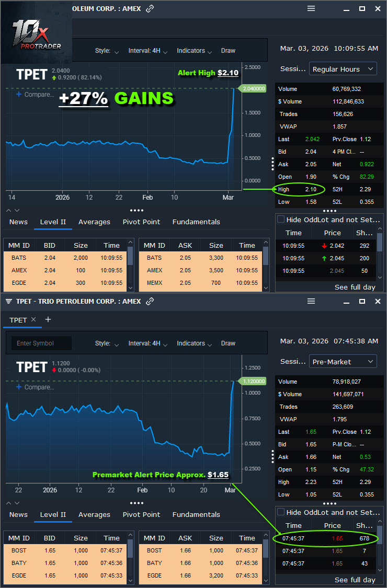Click the link chain icon in the Pre-Market window title
Image resolution: width=387 pixels, height=588 pixels.
click(x=150, y=302)
